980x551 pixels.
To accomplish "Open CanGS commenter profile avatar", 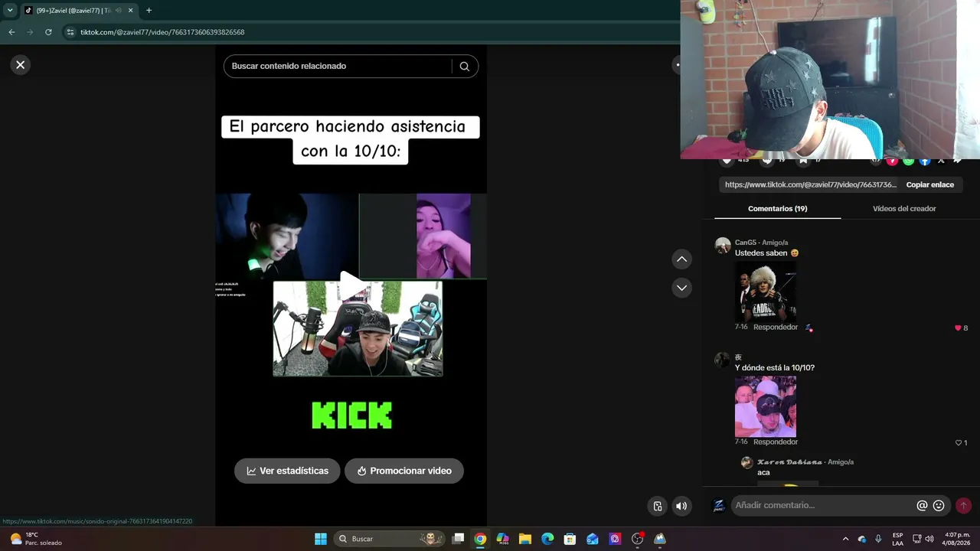I will [723, 245].
